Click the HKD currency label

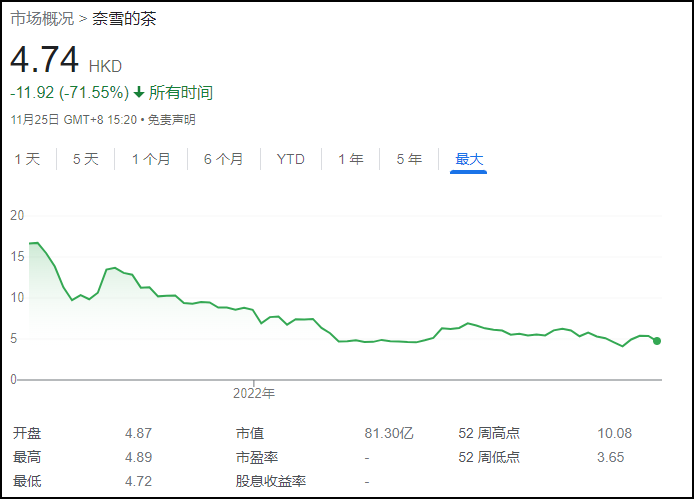pos(105,66)
